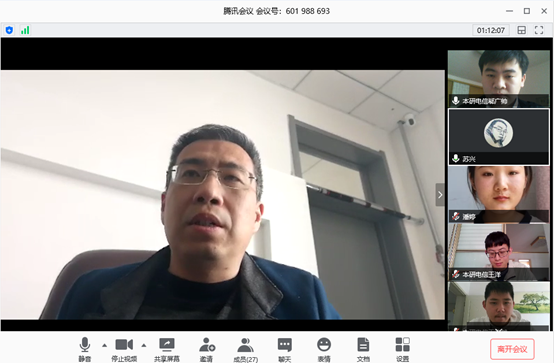Leave the meeting with 离开会议
Screen dimensions: 554x363
(512, 349)
